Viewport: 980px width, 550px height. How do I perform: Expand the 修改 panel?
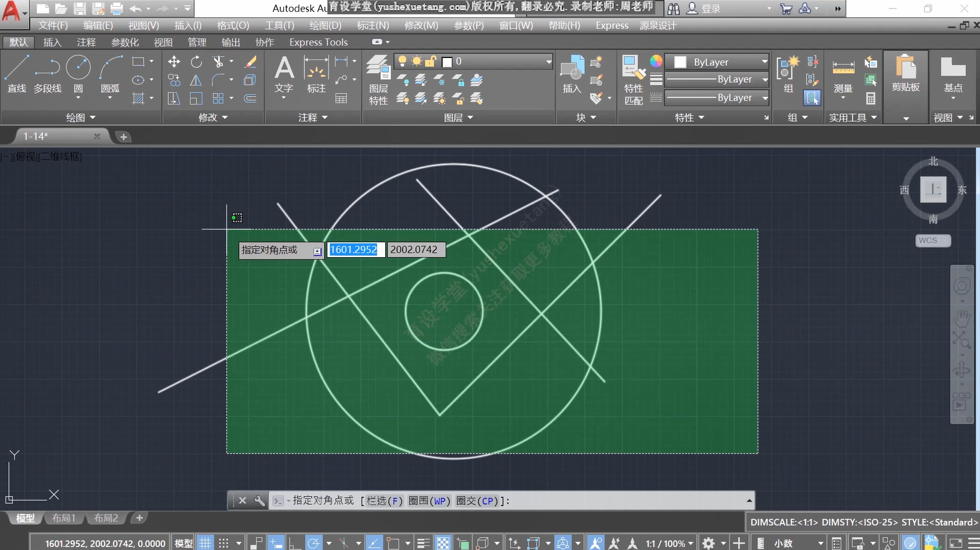(x=213, y=117)
